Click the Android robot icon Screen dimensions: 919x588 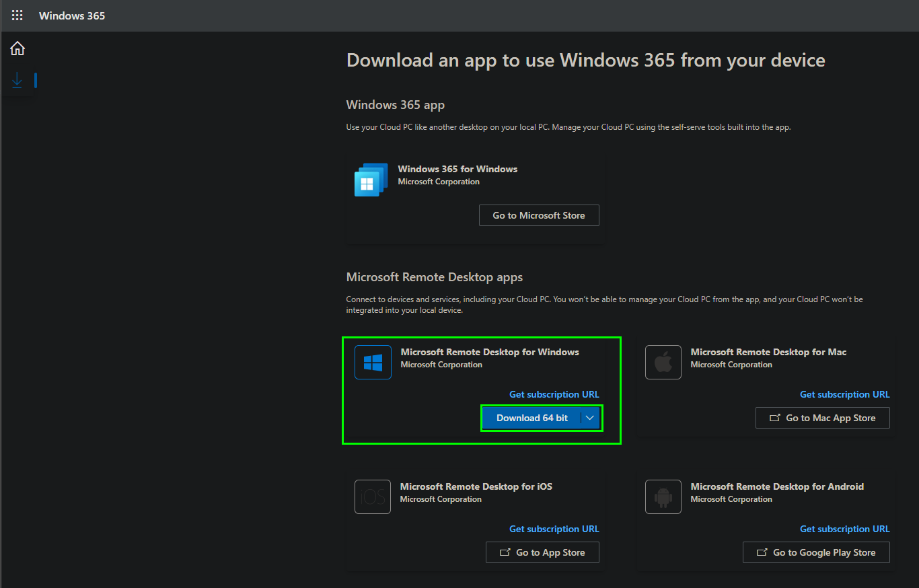(x=663, y=497)
